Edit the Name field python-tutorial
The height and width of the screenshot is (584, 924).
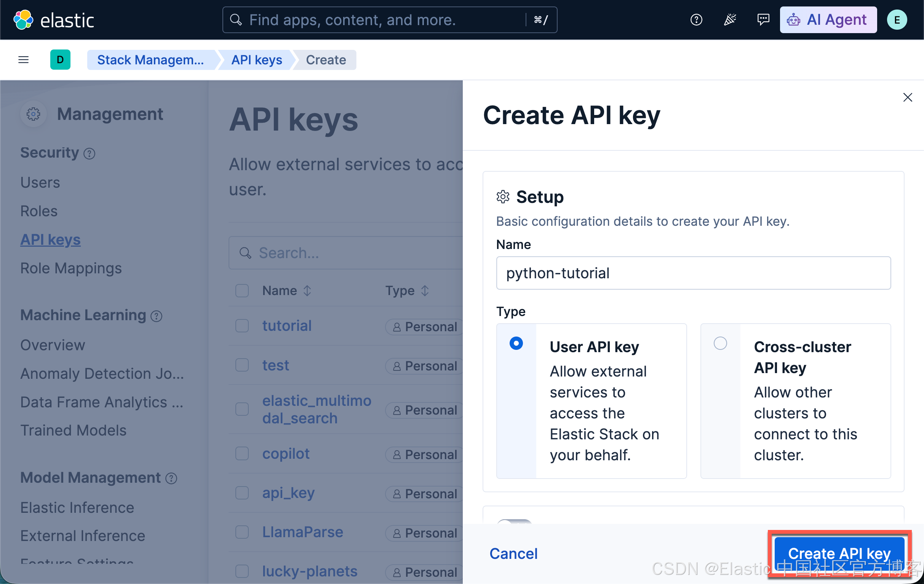[694, 273]
